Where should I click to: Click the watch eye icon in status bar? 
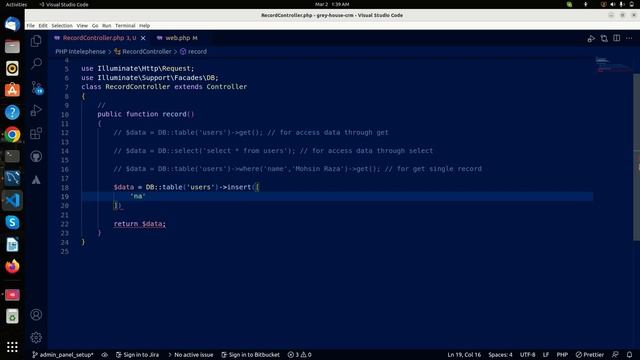tap(105, 355)
